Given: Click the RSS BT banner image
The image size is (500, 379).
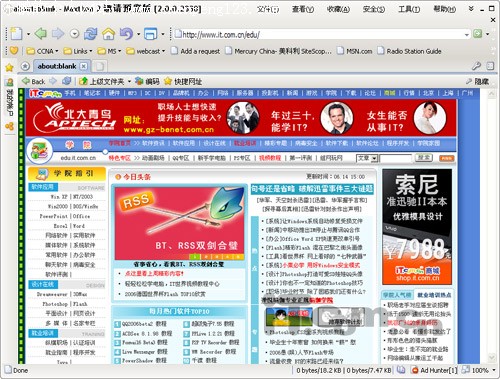Looking at the screenshot, I should pos(179,223).
